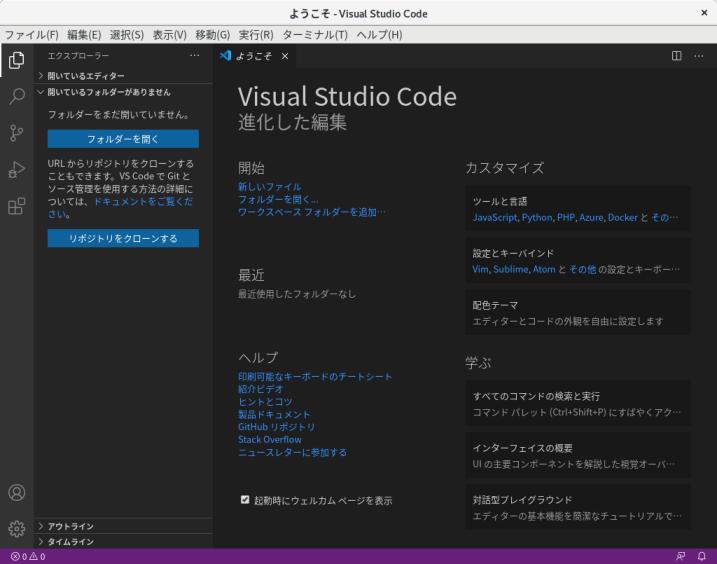Open the Explorer view in activity bar
Screen dimensions: 717x564
(x=16, y=60)
